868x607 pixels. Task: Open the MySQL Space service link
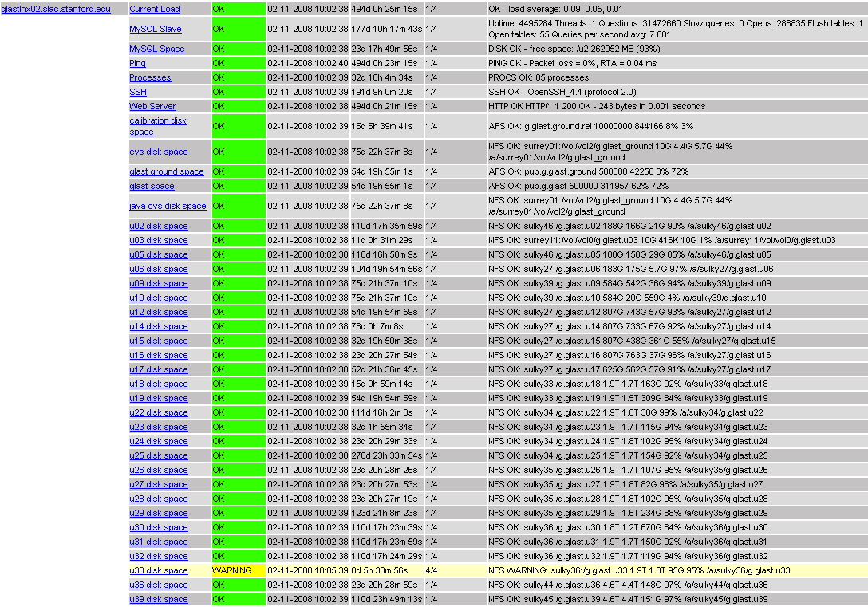pyautogui.click(x=157, y=49)
